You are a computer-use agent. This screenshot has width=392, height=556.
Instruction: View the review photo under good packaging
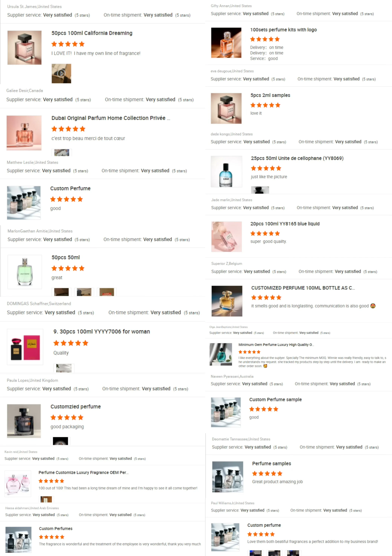pyautogui.click(x=60, y=441)
